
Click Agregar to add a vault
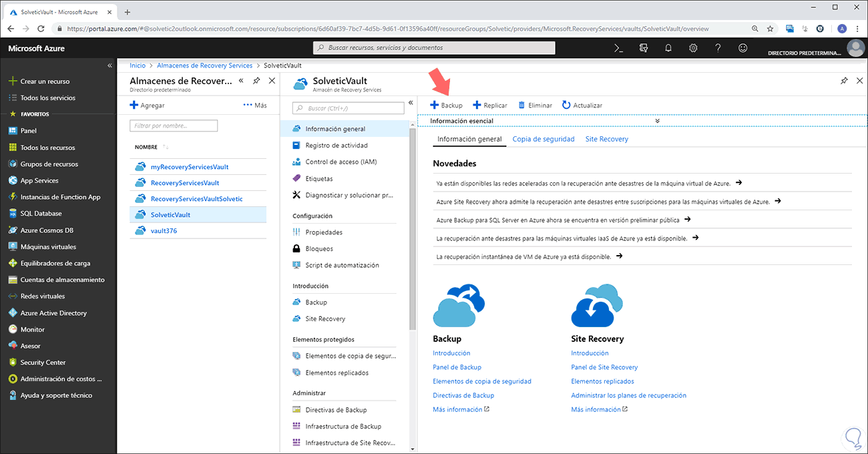(x=147, y=105)
